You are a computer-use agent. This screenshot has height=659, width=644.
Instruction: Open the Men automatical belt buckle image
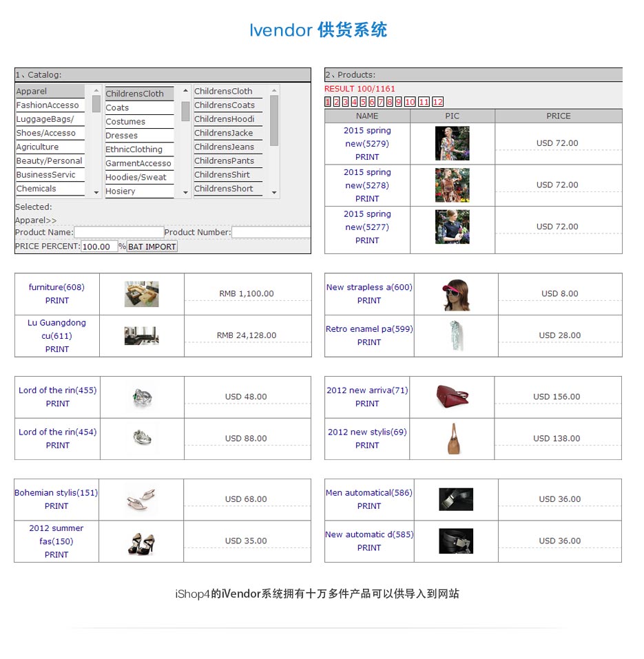click(x=456, y=499)
